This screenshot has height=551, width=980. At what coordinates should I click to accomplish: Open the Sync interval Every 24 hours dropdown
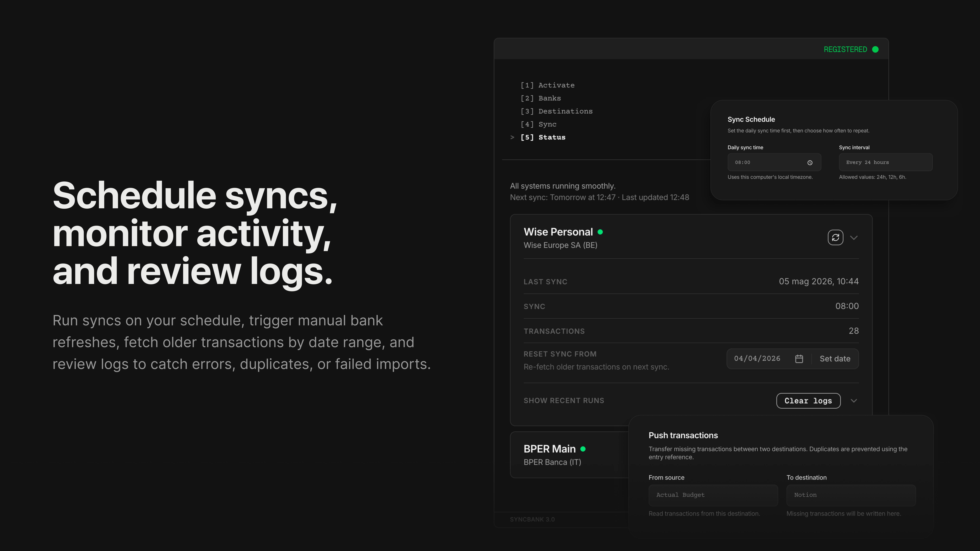[886, 162]
